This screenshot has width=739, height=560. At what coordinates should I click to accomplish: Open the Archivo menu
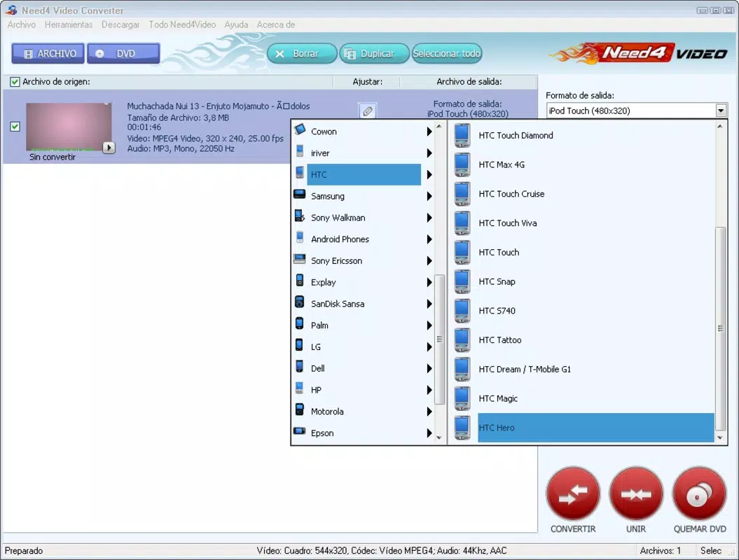pos(21,24)
